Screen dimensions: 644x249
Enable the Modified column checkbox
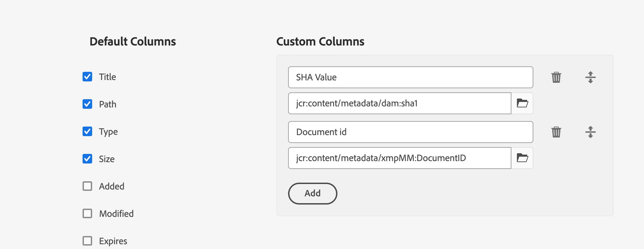87,213
